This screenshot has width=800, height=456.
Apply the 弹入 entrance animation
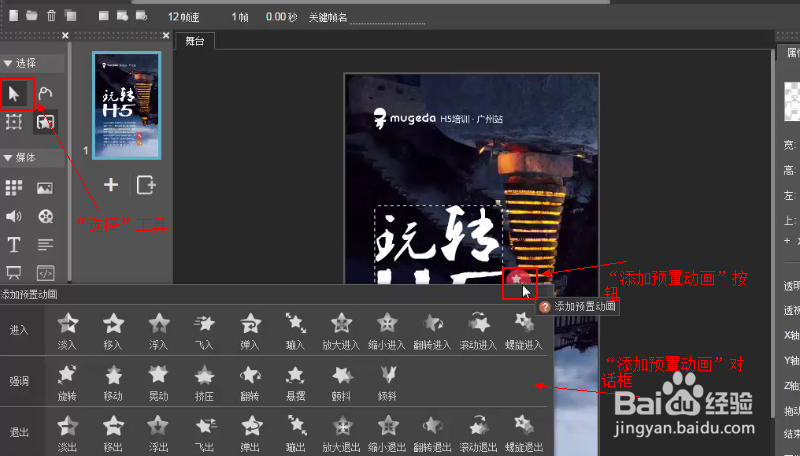[x=250, y=331]
